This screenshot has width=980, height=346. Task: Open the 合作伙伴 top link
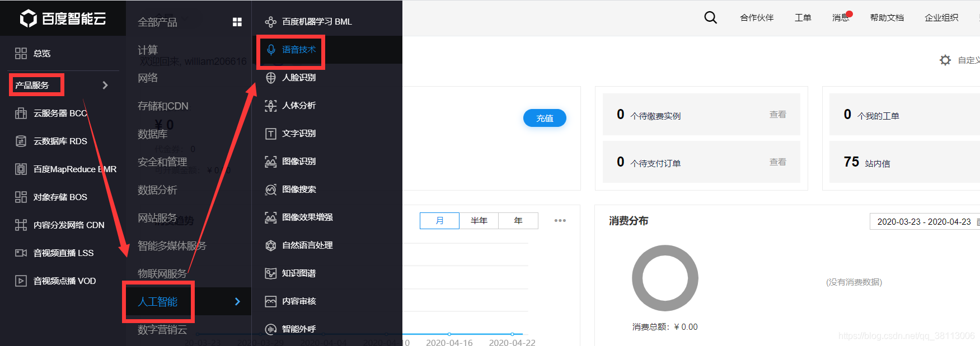(757, 18)
